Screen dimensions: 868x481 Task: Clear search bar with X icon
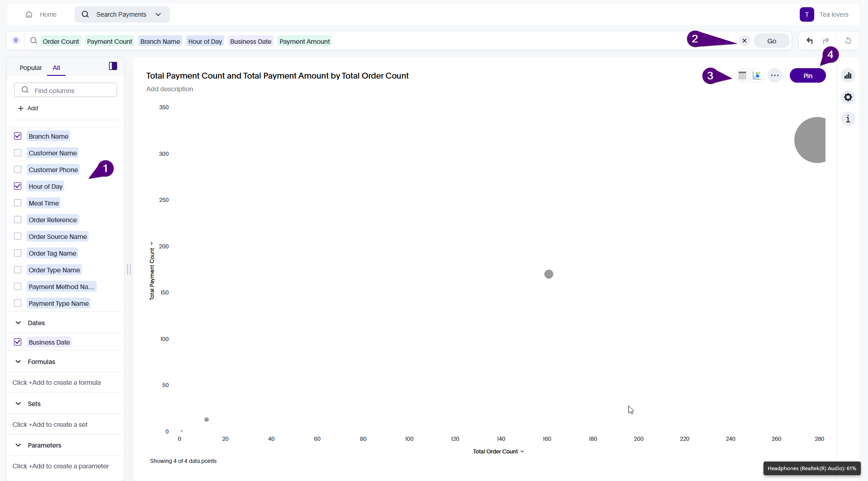pos(745,41)
